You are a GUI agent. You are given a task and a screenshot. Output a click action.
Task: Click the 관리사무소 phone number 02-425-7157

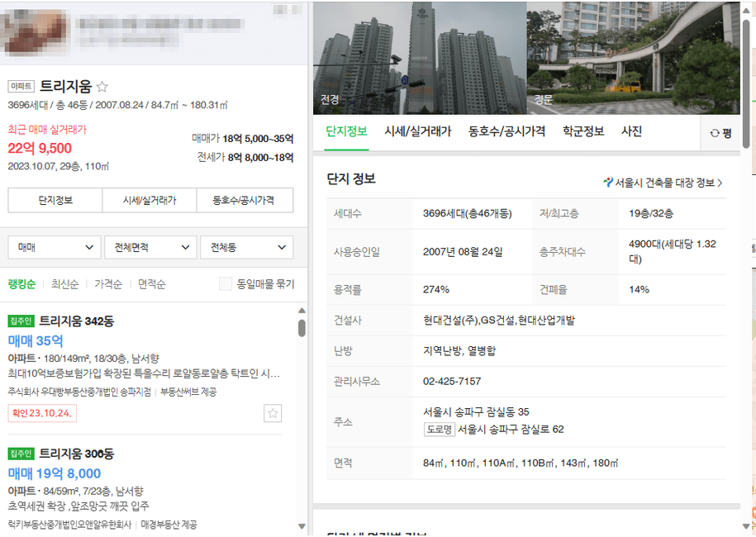coord(452,382)
